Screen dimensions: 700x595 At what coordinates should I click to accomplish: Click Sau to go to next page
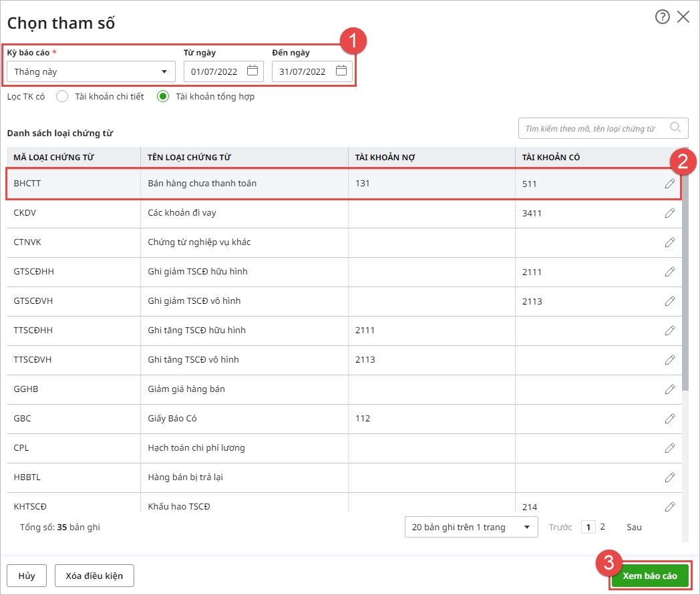tap(634, 527)
